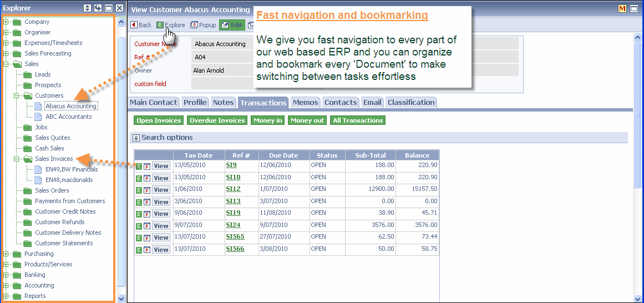This screenshot has width=644, height=303.
Task: Click the red P icon in SI12 row
Action: pyautogui.click(x=146, y=190)
